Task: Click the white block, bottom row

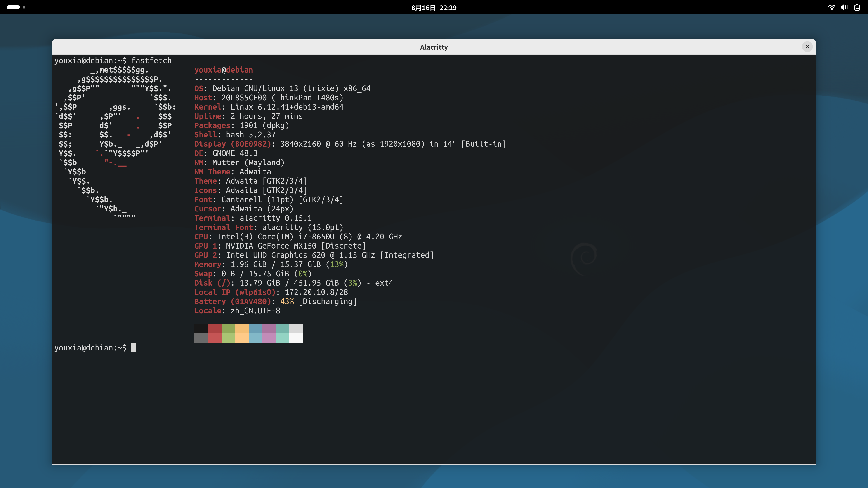Action: pyautogui.click(x=296, y=338)
